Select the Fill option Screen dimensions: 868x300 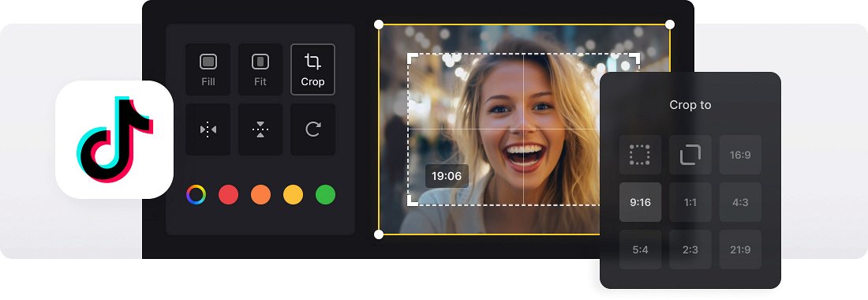[208, 69]
